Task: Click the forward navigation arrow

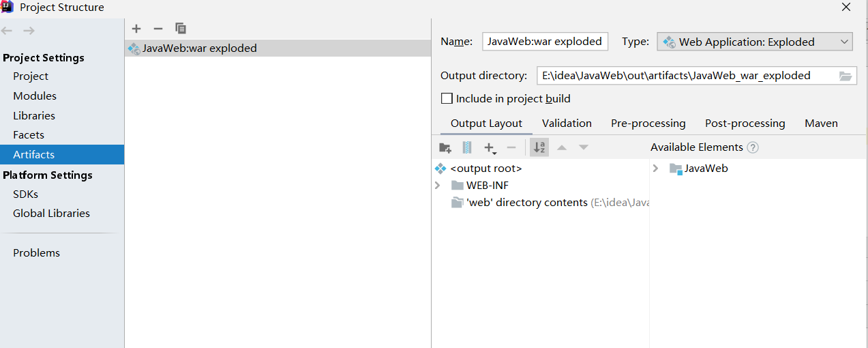Action: coord(29,31)
